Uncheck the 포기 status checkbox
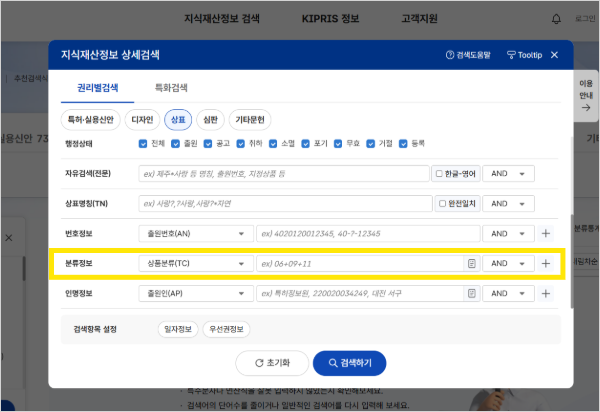Screen dimensions: 600x412 pyautogui.click(x=305, y=143)
